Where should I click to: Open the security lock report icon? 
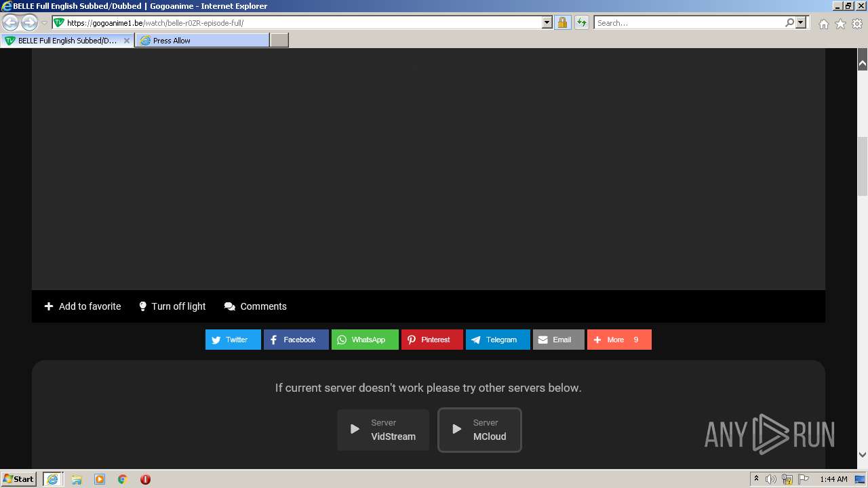[x=562, y=22]
